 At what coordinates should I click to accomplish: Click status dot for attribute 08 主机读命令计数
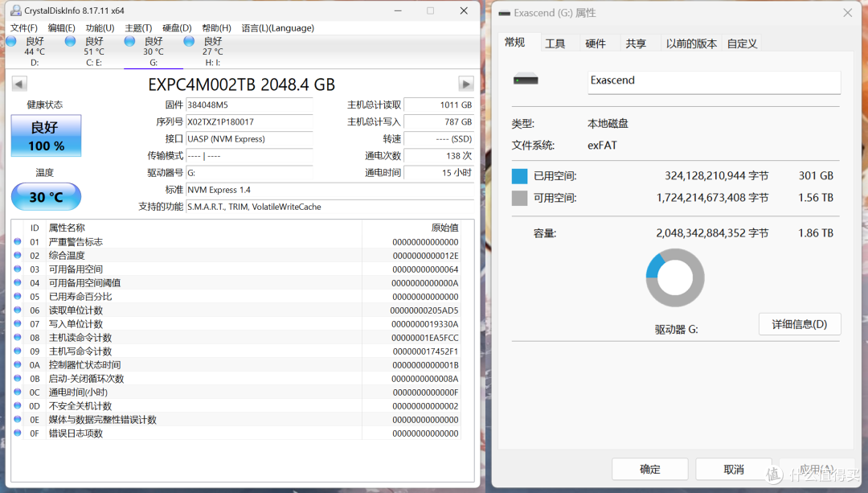pyautogui.click(x=18, y=337)
